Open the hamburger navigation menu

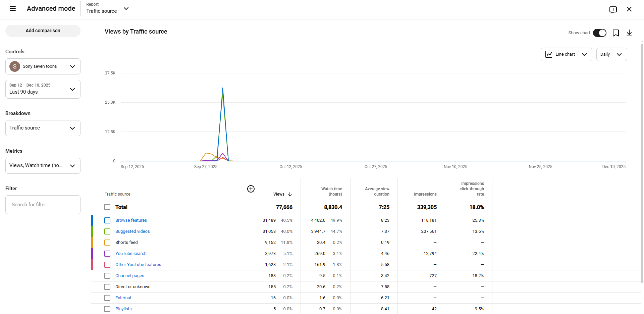(x=13, y=9)
